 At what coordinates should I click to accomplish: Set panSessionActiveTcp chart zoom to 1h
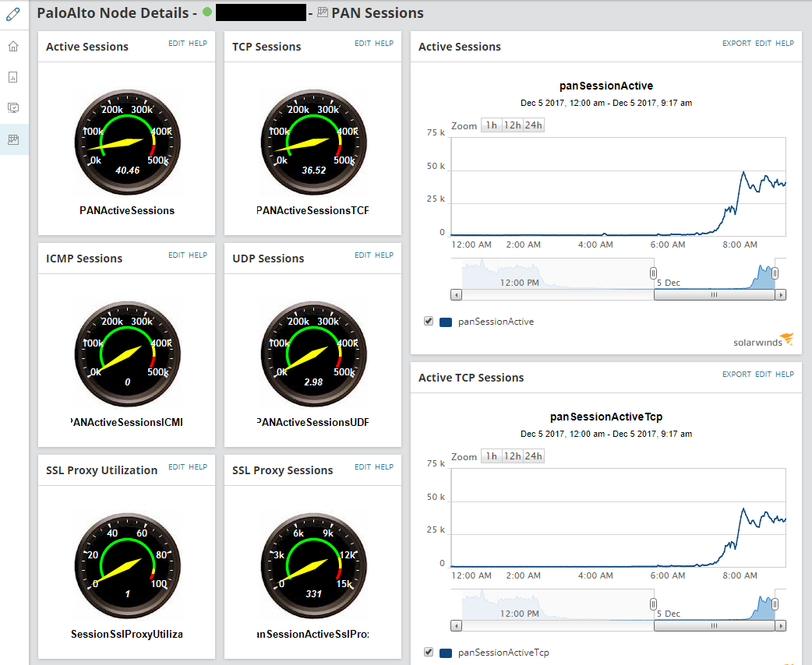(x=492, y=456)
